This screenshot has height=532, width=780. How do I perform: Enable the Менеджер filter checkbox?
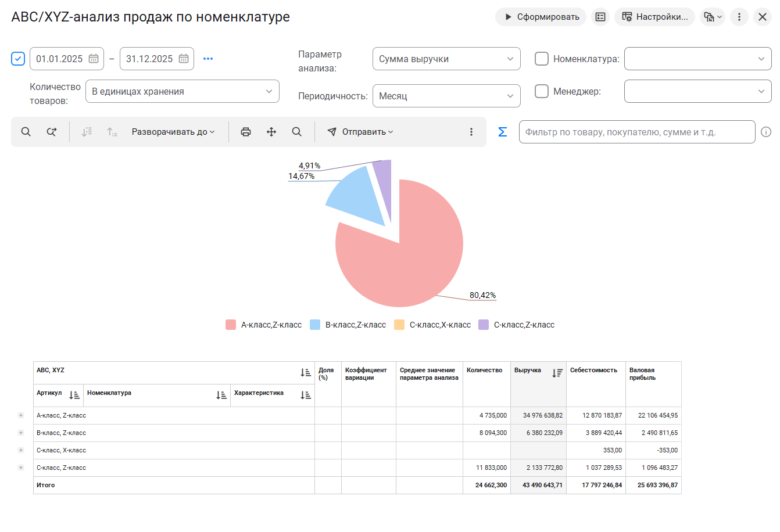point(542,91)
